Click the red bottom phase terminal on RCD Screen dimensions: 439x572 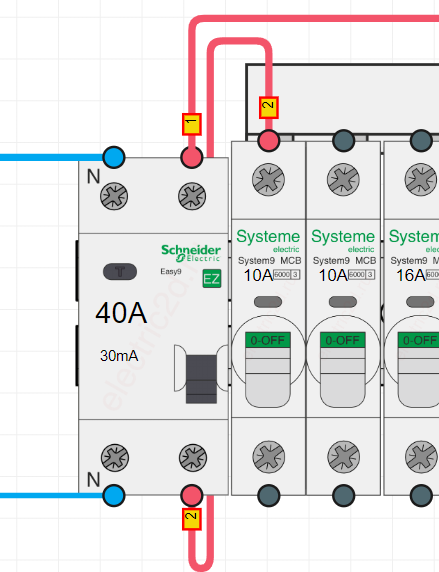(x=192, y=495)
